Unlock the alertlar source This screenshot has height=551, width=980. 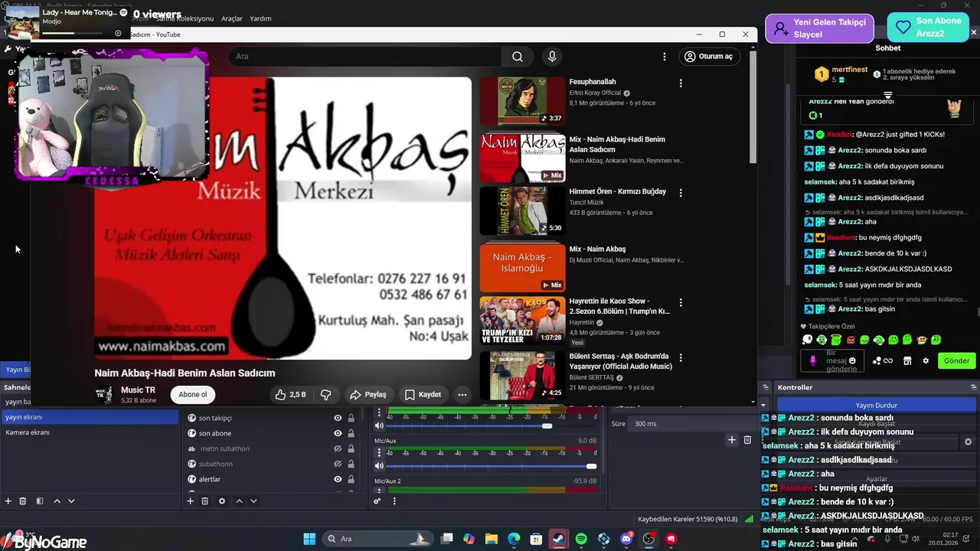tap(351, 479)
